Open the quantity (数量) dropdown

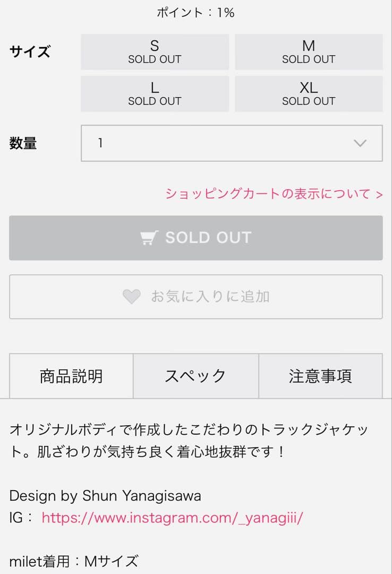(231, 143)
